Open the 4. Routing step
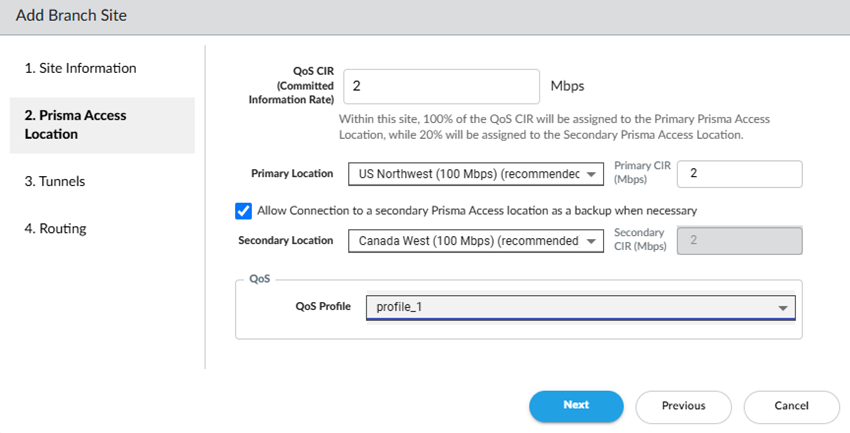 coord(55,229)
